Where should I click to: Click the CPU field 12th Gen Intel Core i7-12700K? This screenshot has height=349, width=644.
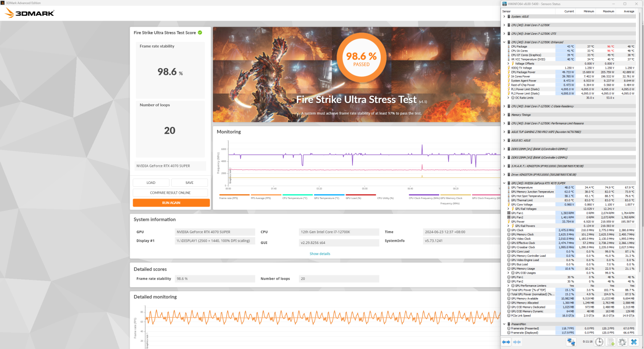(x=339, y=232)
